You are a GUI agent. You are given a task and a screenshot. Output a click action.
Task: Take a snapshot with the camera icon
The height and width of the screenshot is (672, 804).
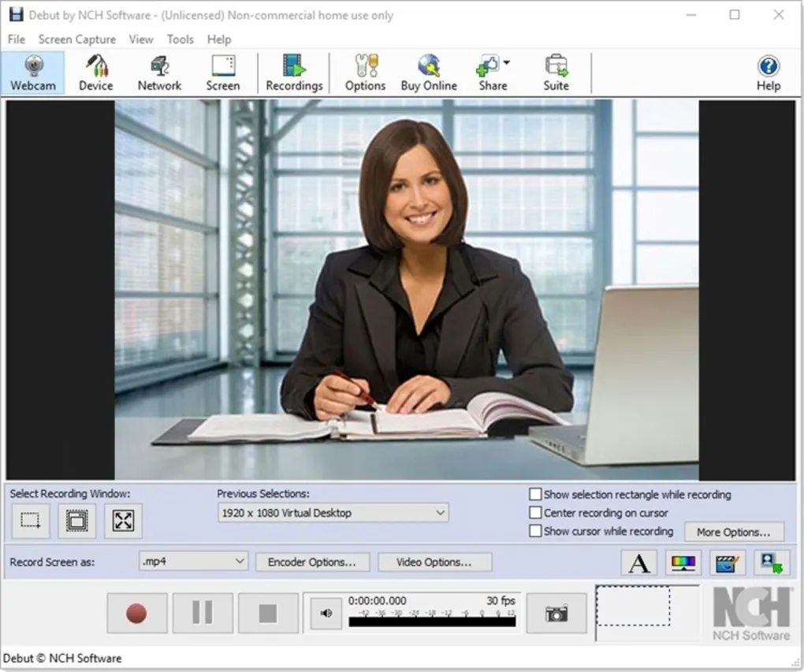[x=556, y=612]
